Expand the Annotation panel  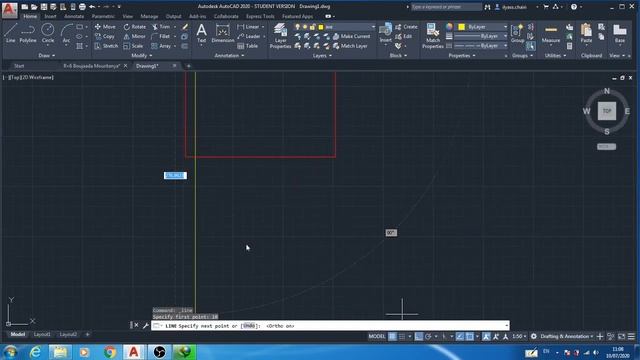pyautogui.click(x=229, y=56)
